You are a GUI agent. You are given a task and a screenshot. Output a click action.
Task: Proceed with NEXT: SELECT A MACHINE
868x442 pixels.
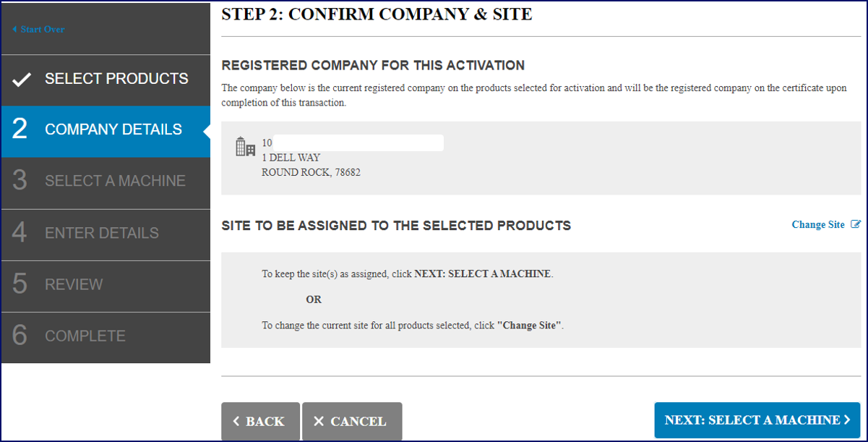coord(757,420)
